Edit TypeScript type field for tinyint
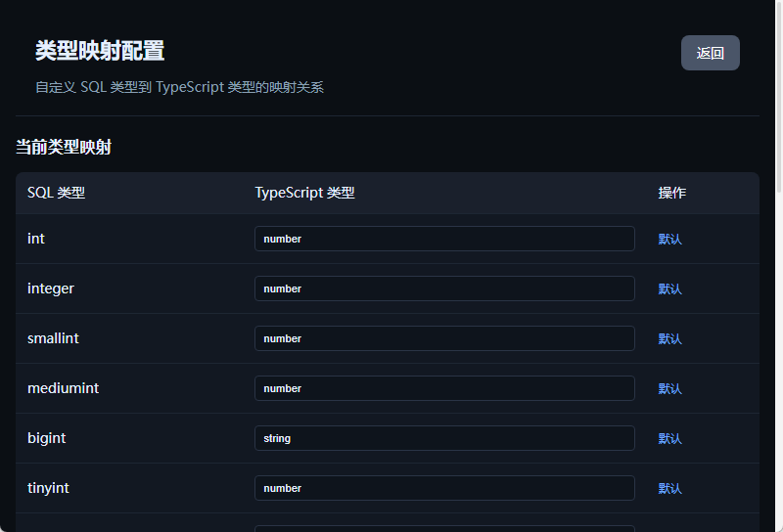Screen dimensions: 783x532 [444, 488]
